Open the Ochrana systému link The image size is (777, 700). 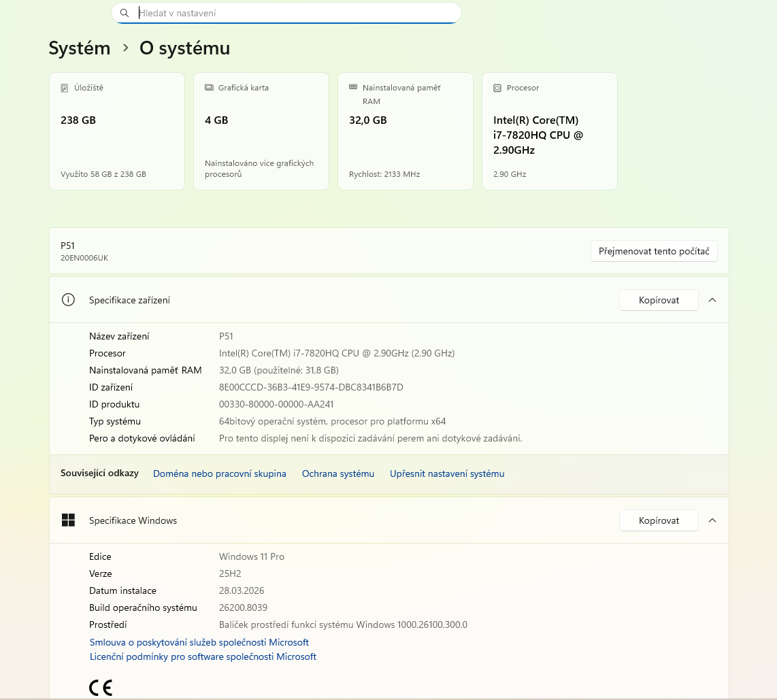[x=338, y=473]
